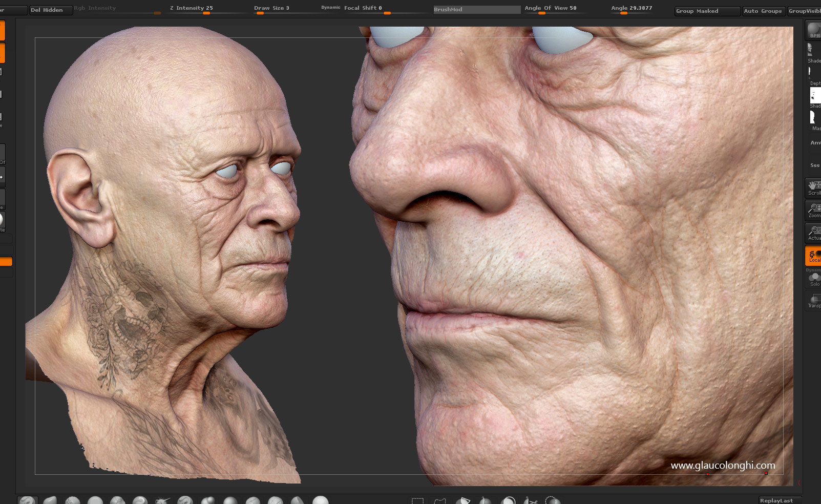The image size is (821, 504).
Task: Click the Del Hidden button
Action: coord(50,10)
